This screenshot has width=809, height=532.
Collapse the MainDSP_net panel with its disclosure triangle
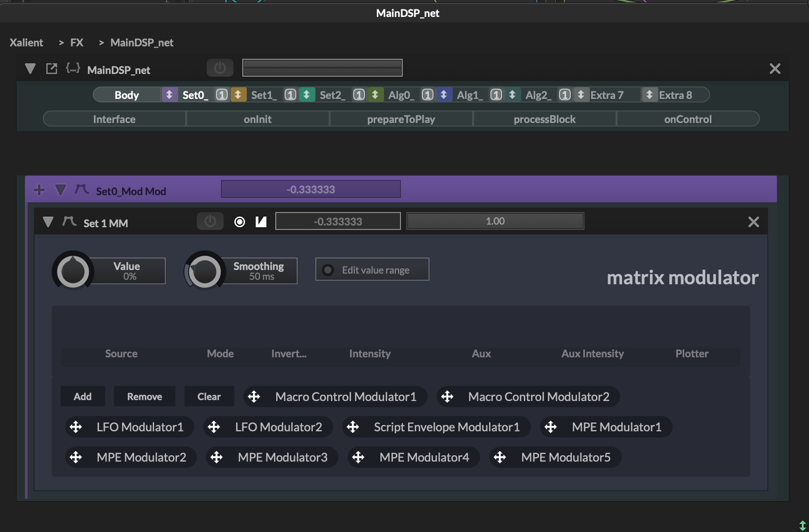click(29, 69)
